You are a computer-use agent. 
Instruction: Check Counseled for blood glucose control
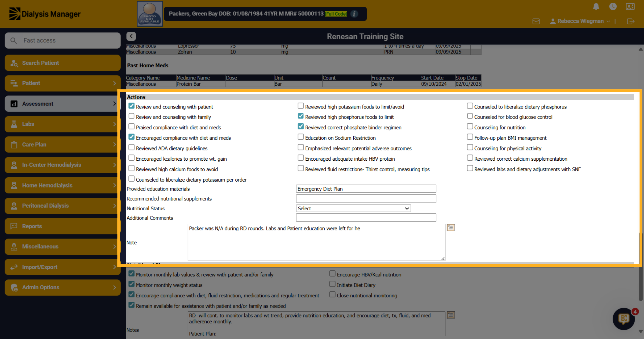pos(470,116)
